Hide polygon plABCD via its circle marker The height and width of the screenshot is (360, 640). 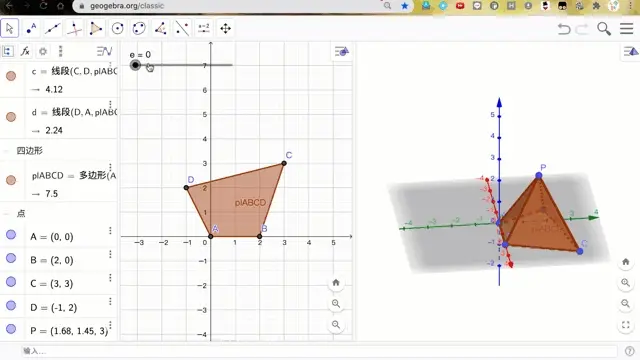[11, 180]
